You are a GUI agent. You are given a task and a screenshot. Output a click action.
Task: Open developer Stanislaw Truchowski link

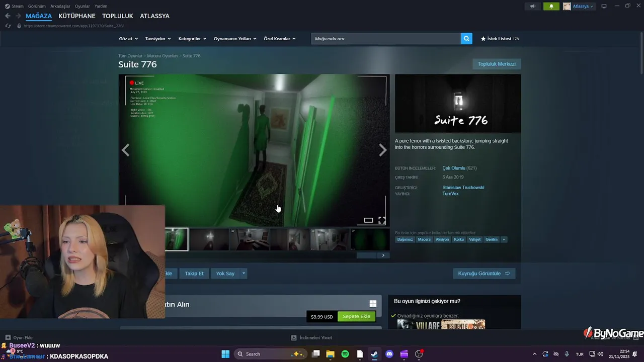(x=463, y=188)
